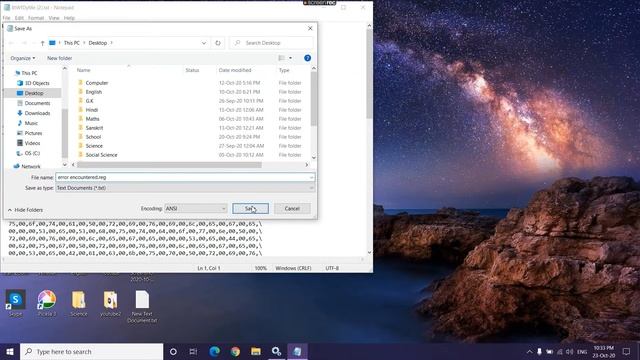This screenshot has width=640, height=360.
Task: Click the taskbar search box
Action: pyautogui.click(x=91, y=351)
